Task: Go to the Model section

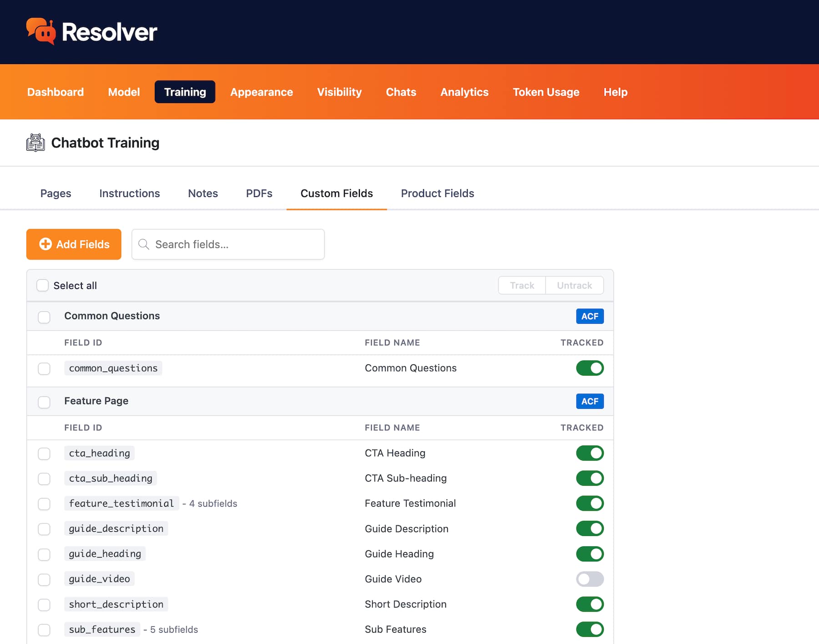Action: (x=124, y=92)
